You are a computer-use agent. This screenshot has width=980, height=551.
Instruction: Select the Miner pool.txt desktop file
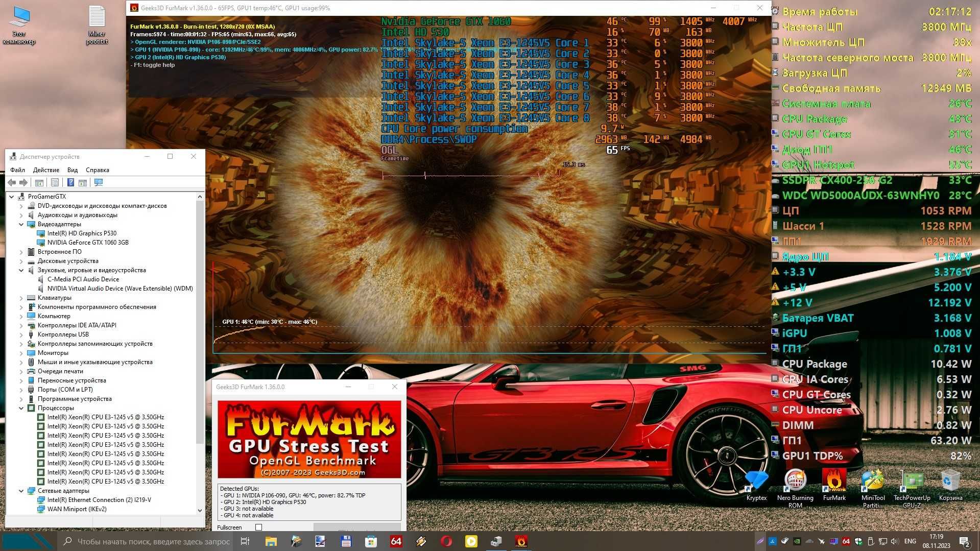coord(97,25)
